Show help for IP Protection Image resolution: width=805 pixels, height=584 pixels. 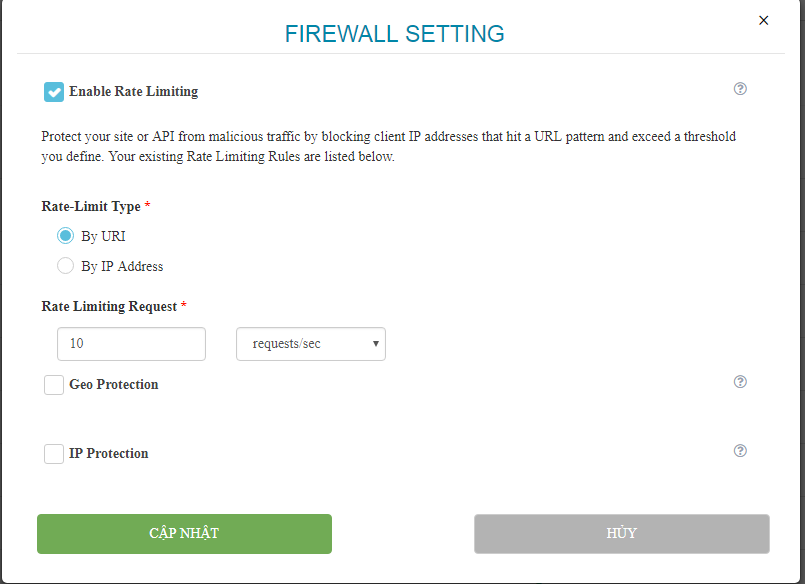[x=740, y=451]
